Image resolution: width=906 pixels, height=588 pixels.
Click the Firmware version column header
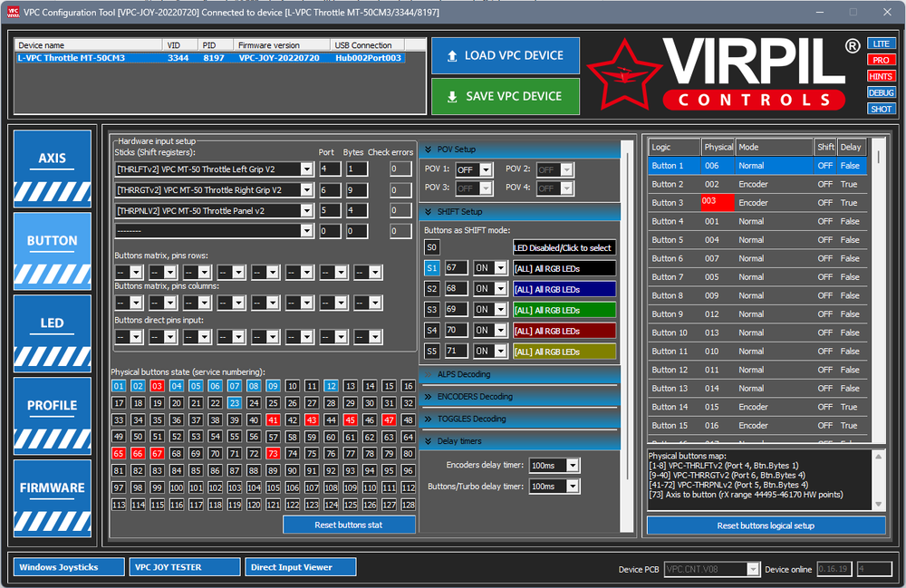point(283,45)
